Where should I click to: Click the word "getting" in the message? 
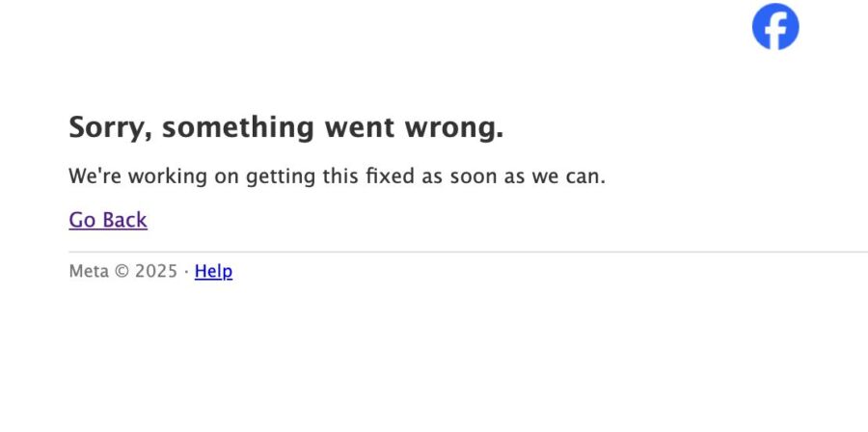point(281,177)
